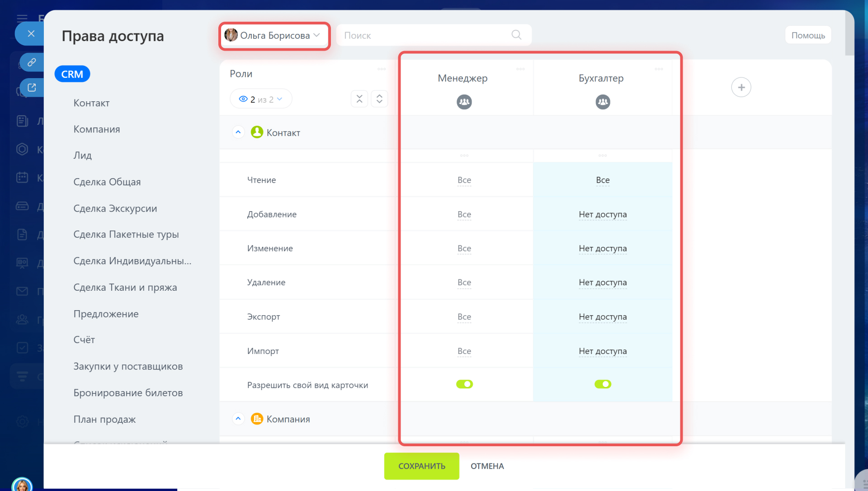The height and width of the screenshot is (491, 868).
Task: Click the collapse all sections icon
Action: click(359, 99)
